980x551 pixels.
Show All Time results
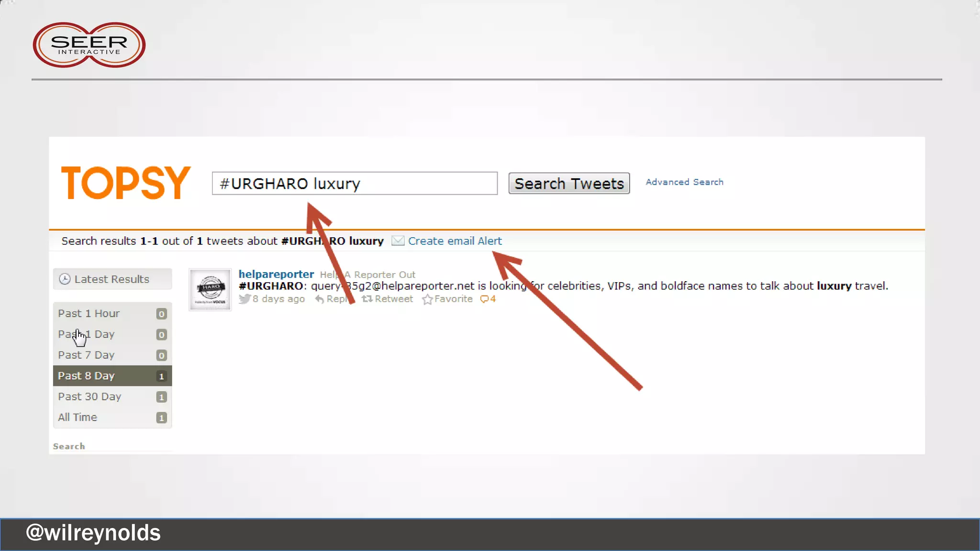tap(78, 417)
